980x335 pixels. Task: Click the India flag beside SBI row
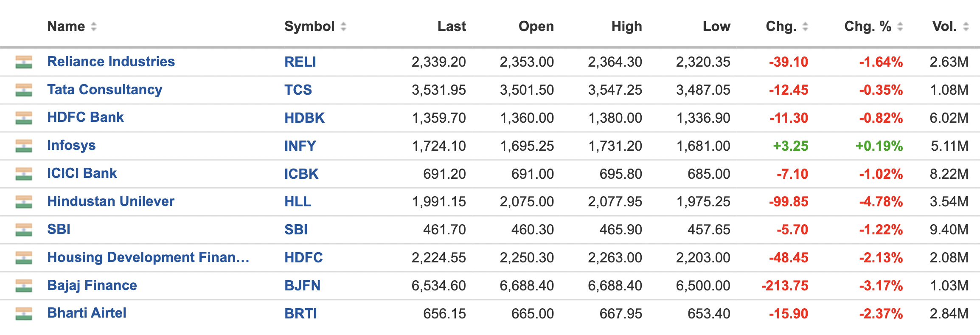point(24,230)
